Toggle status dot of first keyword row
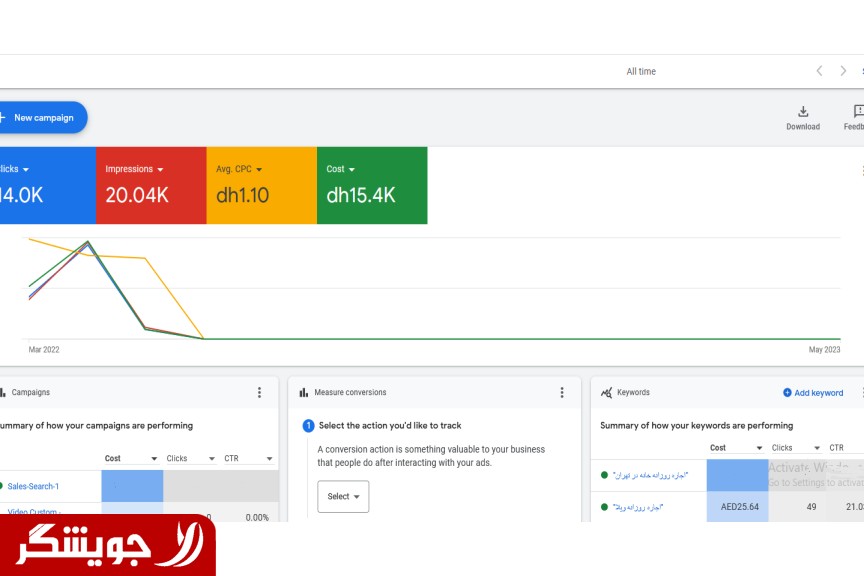Screen dimensions: 864x576 tap(604, 475)
